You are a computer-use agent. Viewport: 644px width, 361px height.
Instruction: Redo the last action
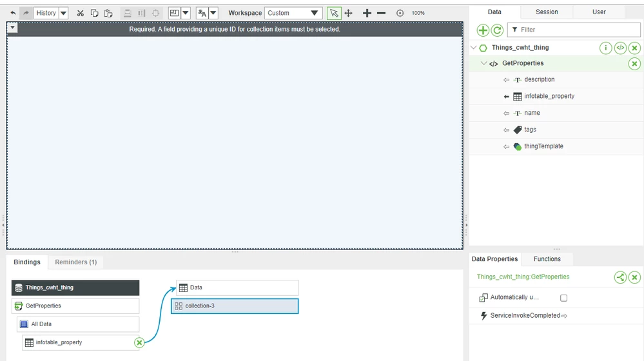[26, 13]
